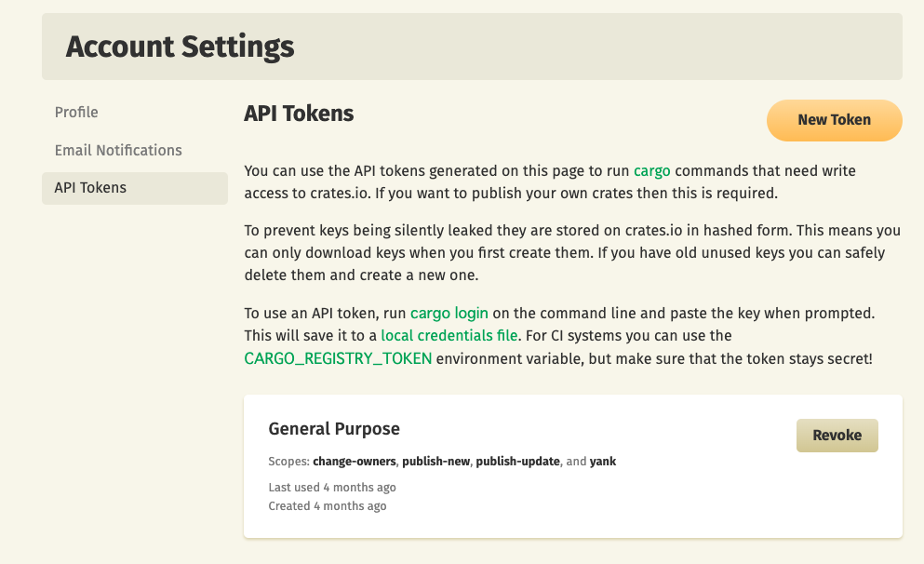Go to Email Notifications settings
This screenshot has width=924, height=564.
pos(118,150)
